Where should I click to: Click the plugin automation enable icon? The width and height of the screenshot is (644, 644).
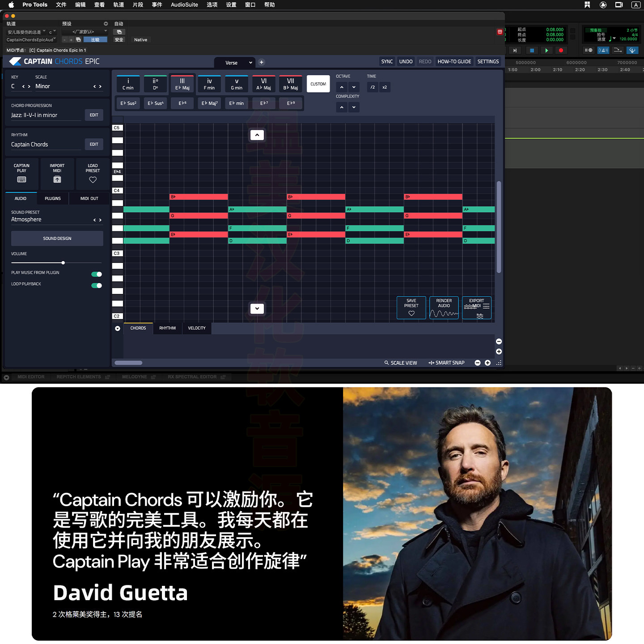tap(119, 32)
